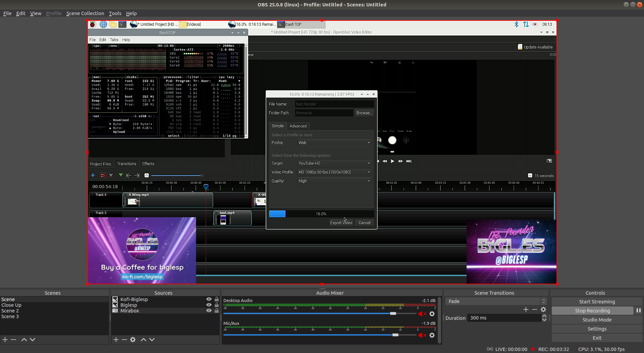Move the selected scene up

[x=24, y=340]
